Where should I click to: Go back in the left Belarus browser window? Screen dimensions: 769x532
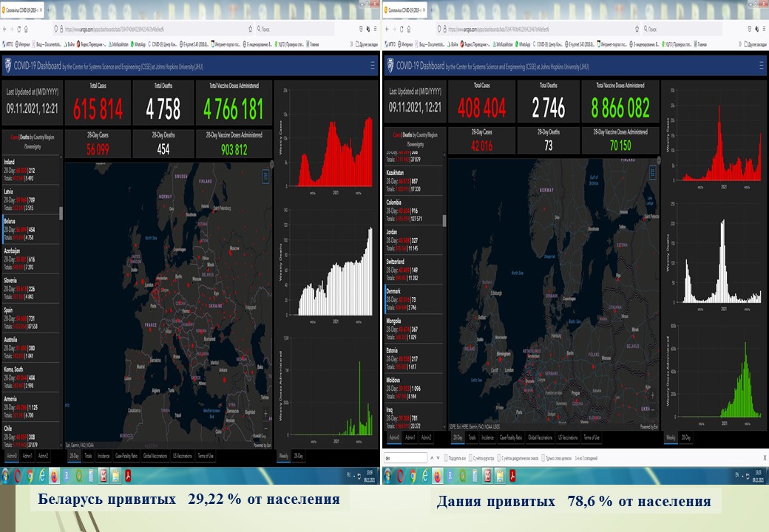tap(4, 29)
